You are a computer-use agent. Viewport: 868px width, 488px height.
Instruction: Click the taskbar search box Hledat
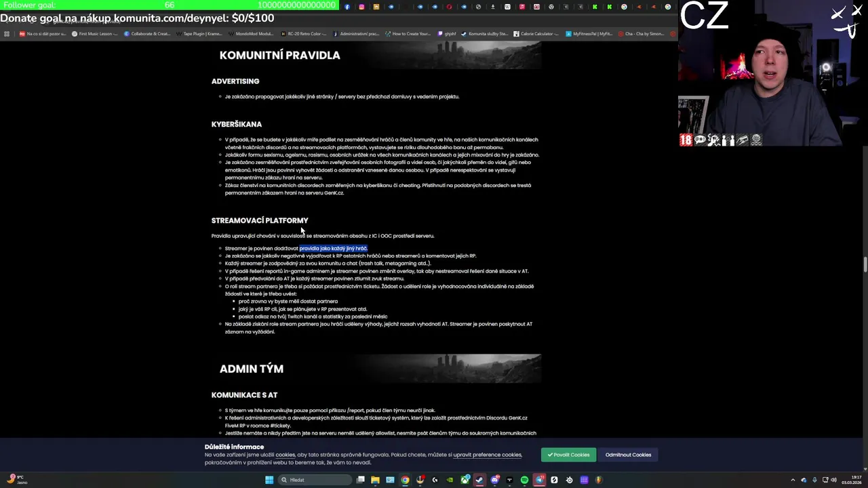pyautogui.click(x=315, y=480)
